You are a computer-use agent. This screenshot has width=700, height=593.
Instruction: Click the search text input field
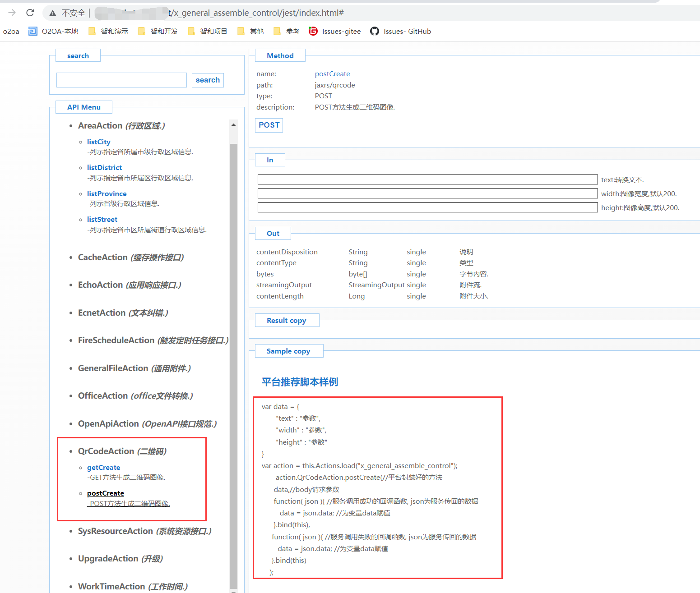coord(121,80)
